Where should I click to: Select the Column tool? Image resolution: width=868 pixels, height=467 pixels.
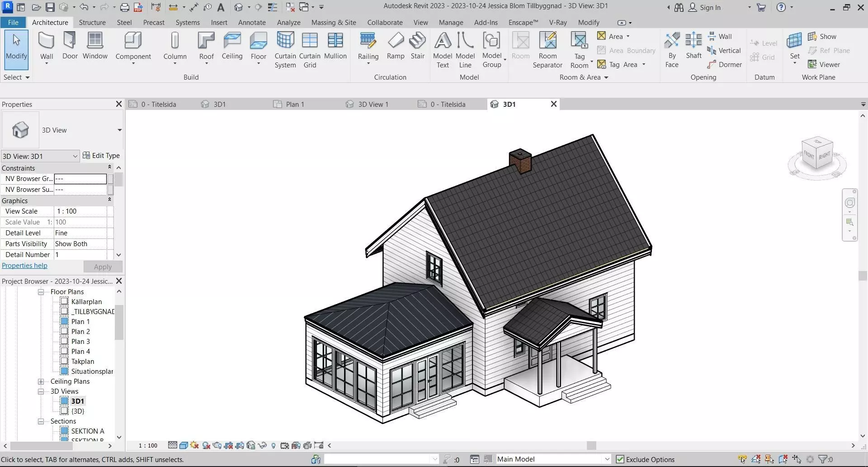point(175,48)
